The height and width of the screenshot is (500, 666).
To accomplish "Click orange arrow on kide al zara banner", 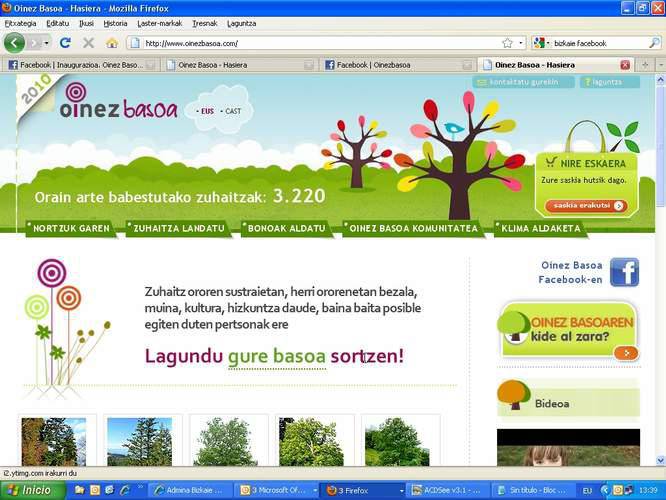I will point(626,353).
